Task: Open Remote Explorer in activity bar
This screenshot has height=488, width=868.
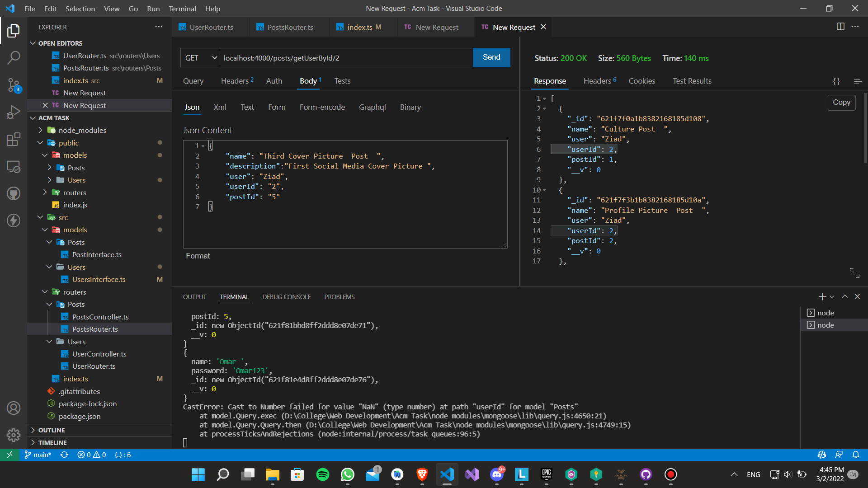Action: tap(14, 167)
